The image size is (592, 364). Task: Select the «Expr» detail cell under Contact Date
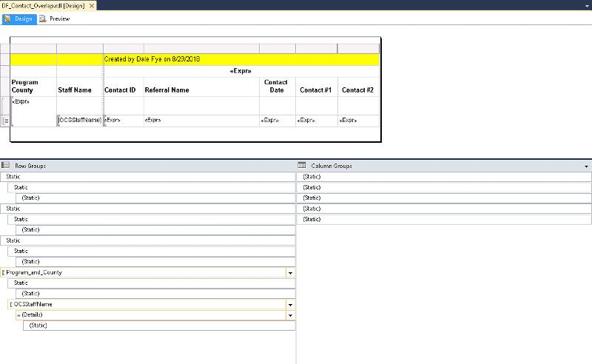[x=277, y=121]
